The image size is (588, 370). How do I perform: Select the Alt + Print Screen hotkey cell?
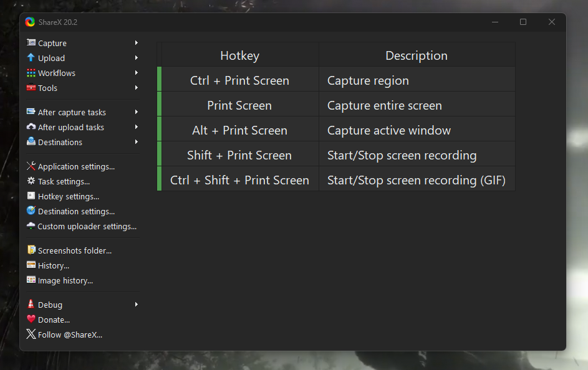click(240, 130)
